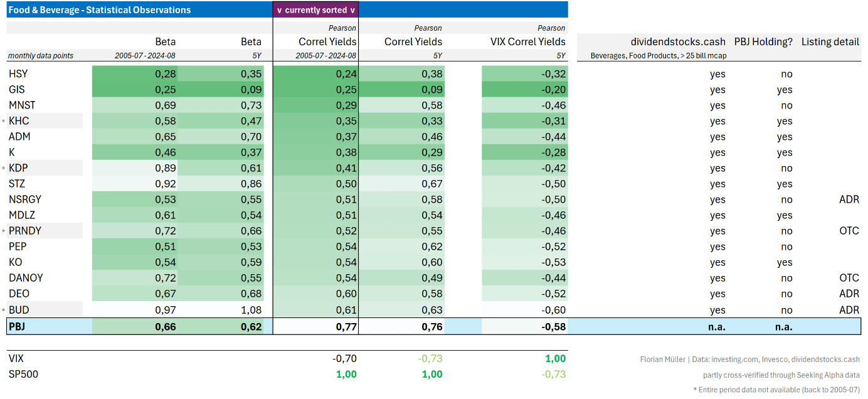Click the KHC ticker cell

19,121
